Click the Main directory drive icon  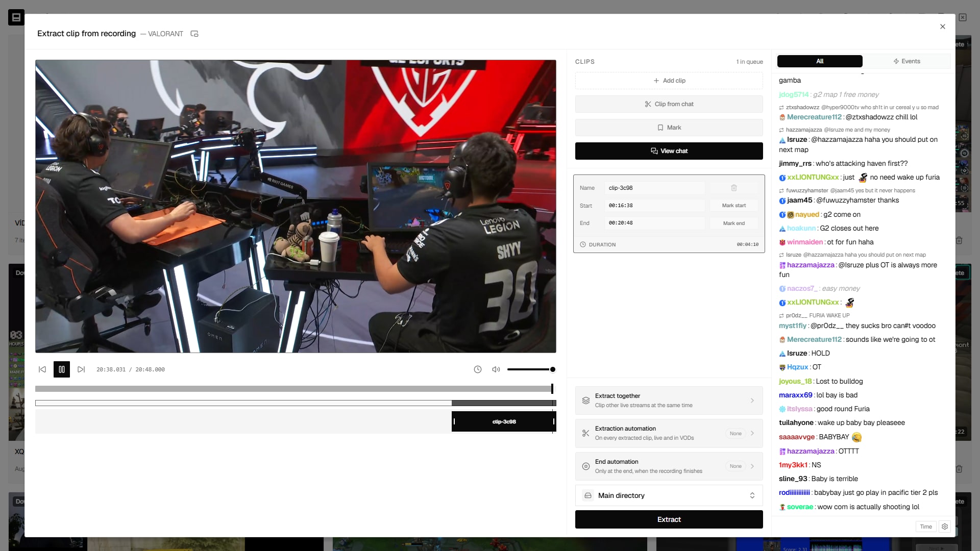(588, 495)
